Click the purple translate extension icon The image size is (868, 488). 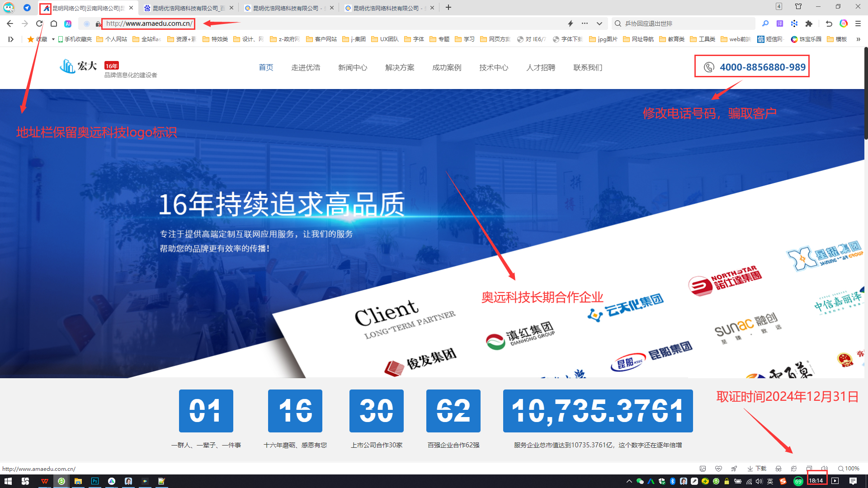coord(780,23)
